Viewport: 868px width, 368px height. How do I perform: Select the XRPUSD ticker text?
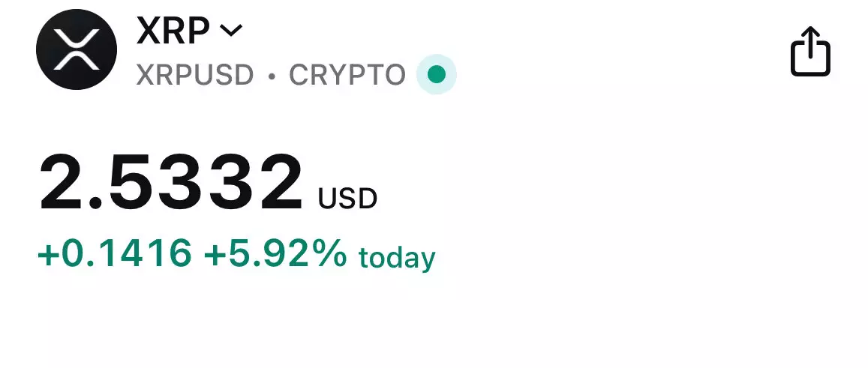point(195,75)
